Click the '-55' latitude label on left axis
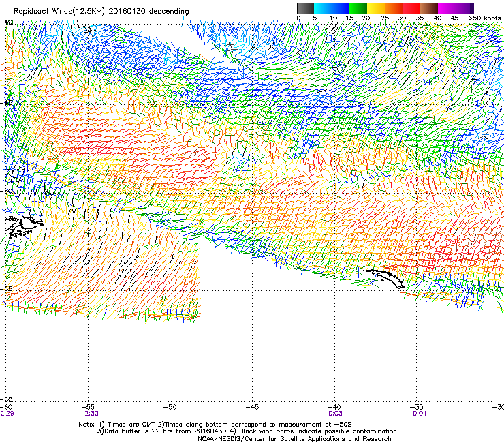This screenshot has height=443, width=504. 6,288
